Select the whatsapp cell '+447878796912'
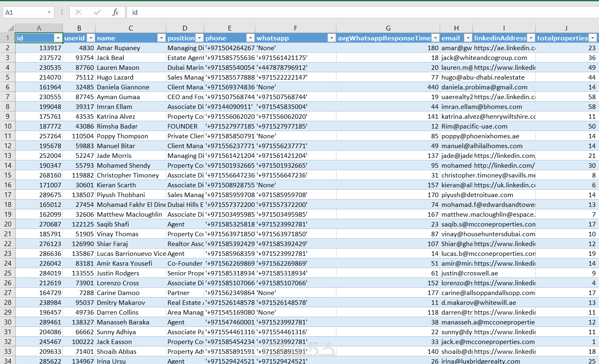 296,67
